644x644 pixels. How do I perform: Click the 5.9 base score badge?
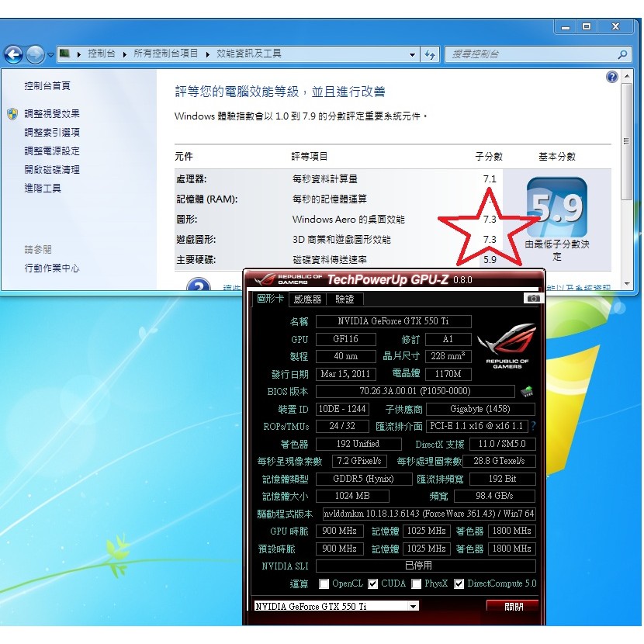click(557, 207)
